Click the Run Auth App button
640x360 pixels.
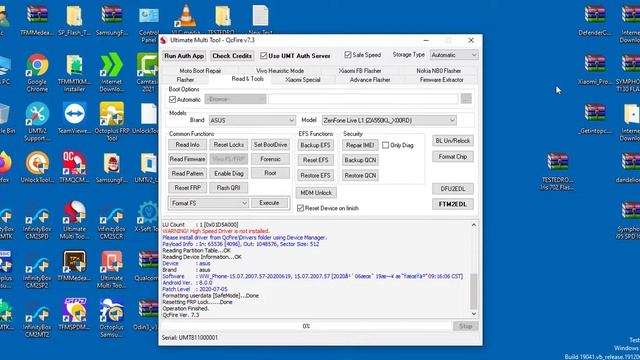pyautogui.click(x=184, y=56)
